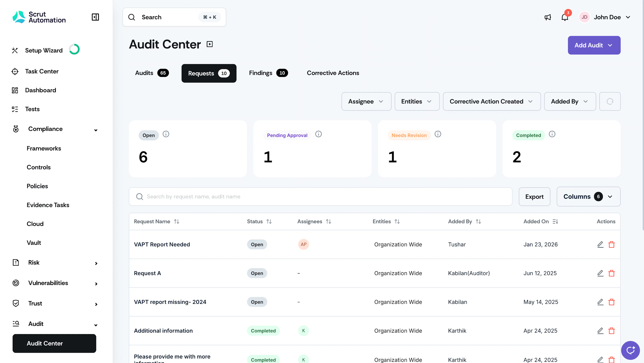Open the chat assistant bubble
Viewport: 644px width, 363px height.
630,350
